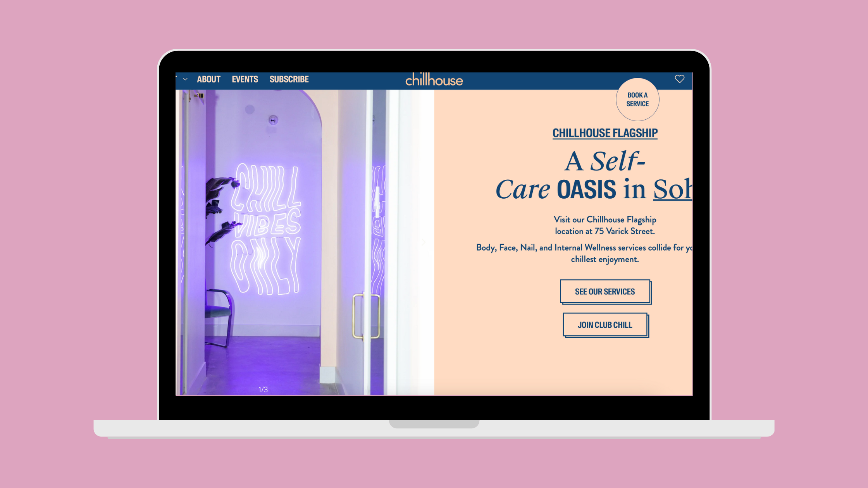Open the About menu item
Image resolution: width=868 pixels, height=488 pixels.
[208, 79]
